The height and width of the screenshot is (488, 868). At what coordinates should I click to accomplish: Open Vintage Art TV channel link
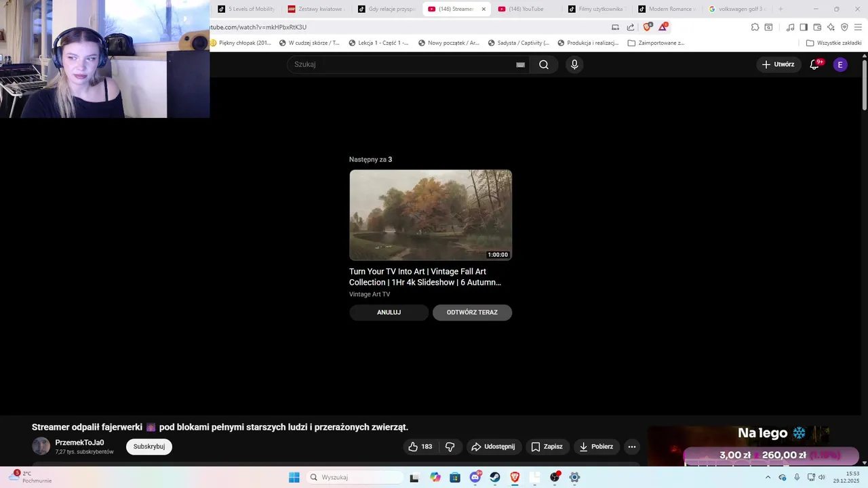pos(370,294)
